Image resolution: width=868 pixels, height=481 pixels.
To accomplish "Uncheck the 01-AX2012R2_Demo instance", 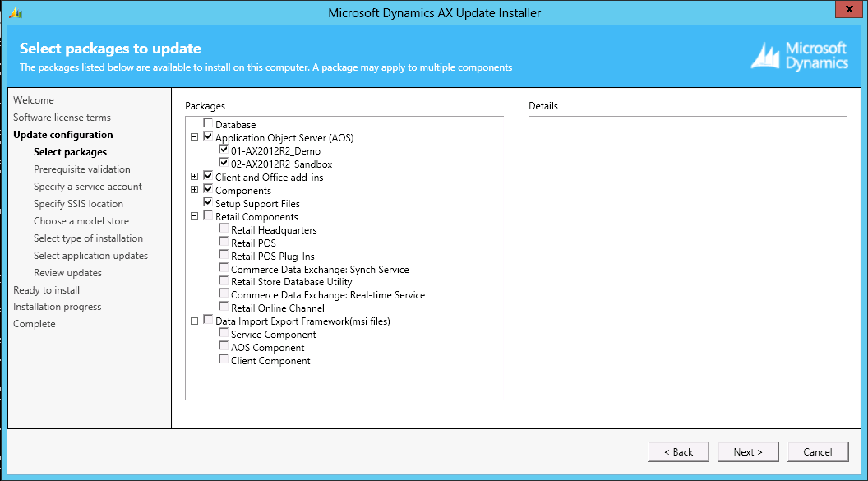I will coord(222,150).
